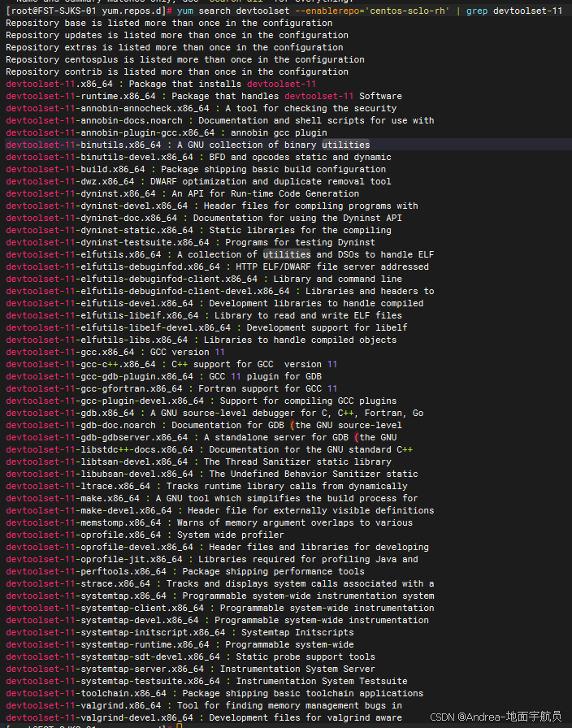The image size is (572, 728).
Task: Click devtoolset-11-ltrace.x86_64 entry
Action: point(206,486)
